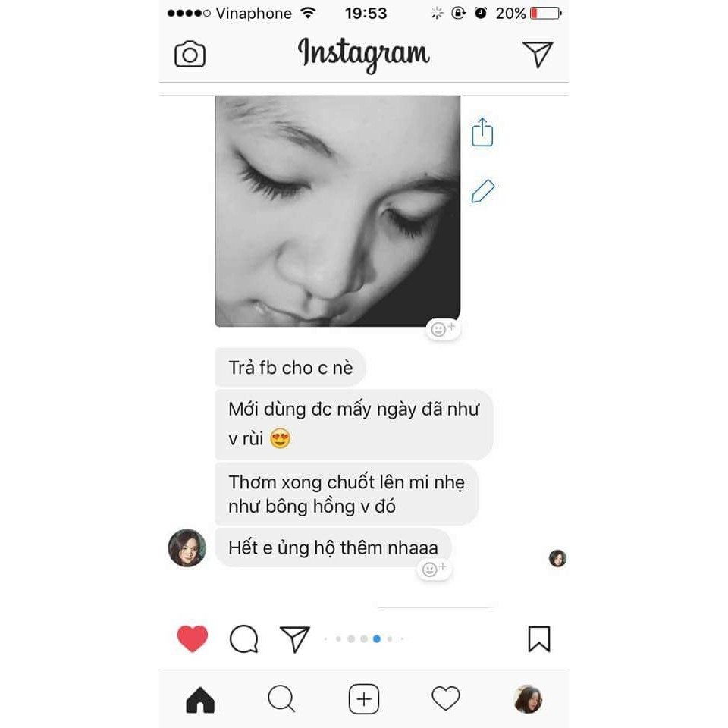Tap the share icon beside the photo

(x=482, y=132)
